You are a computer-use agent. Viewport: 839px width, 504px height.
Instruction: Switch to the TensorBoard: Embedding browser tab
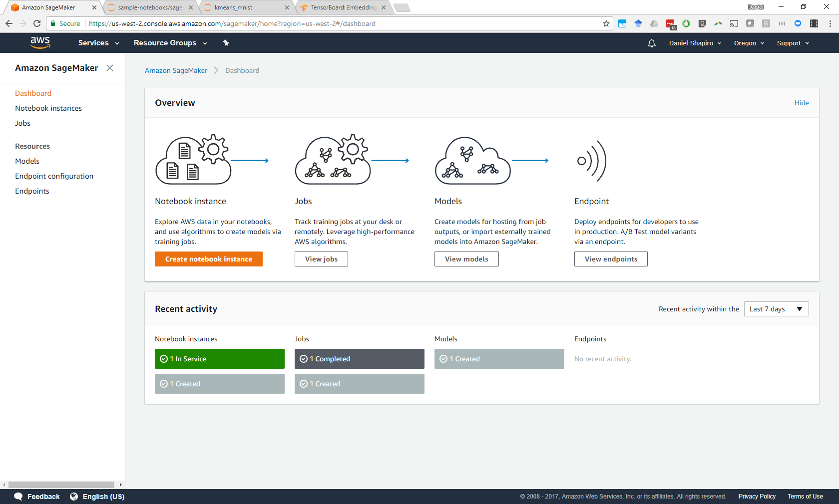pyautogui.click(x=344, y=7)
